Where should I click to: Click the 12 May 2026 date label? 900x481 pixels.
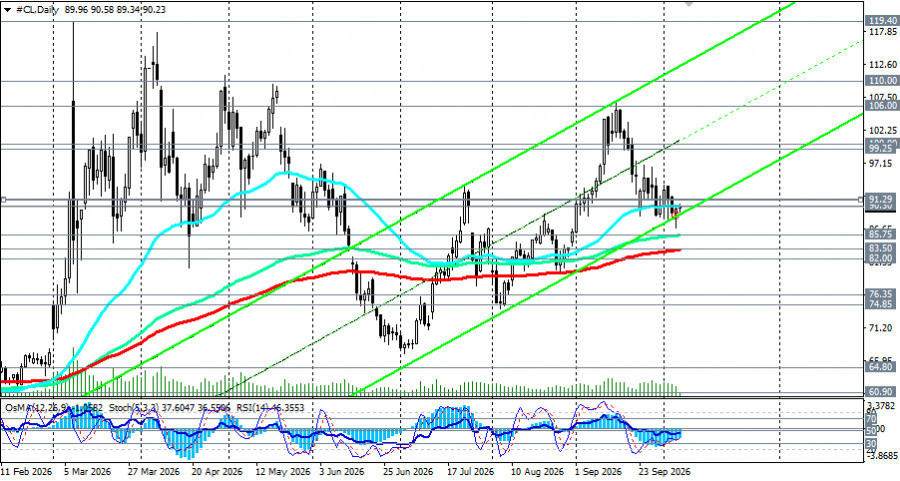click(x=282, y=472)
